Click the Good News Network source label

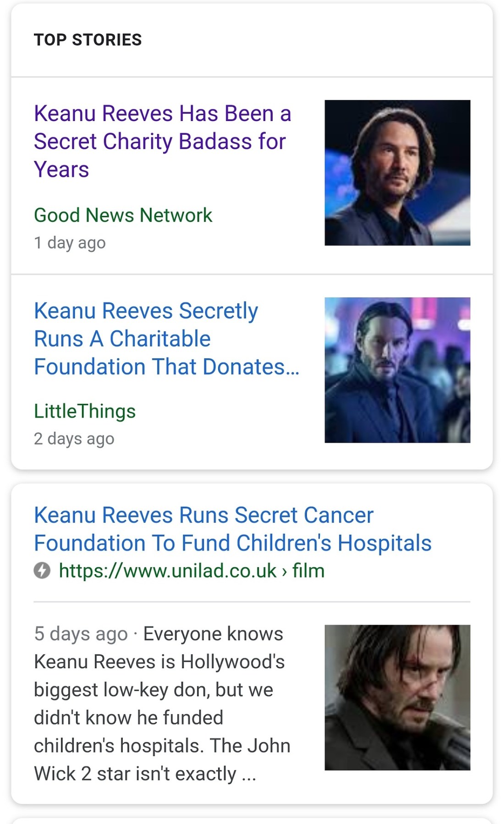123,215
